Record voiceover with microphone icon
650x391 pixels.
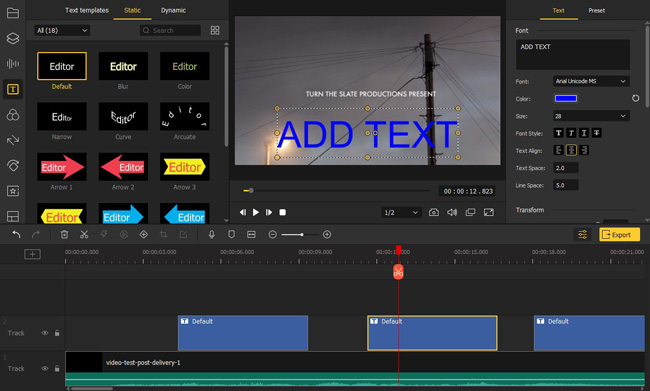point(211,235)
